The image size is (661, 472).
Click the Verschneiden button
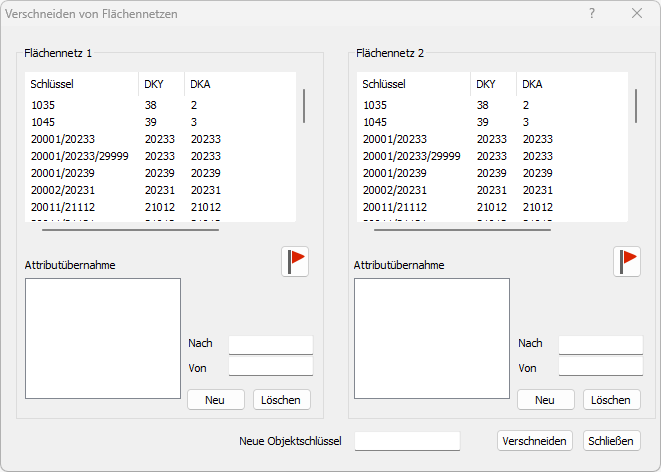[535, 441]
